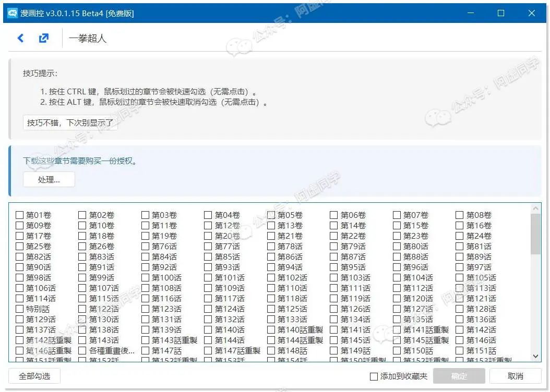The width and height of the screenshot is (550, 392).
Task: Click the 一拳超人 title text
Action: pos(88,38)
